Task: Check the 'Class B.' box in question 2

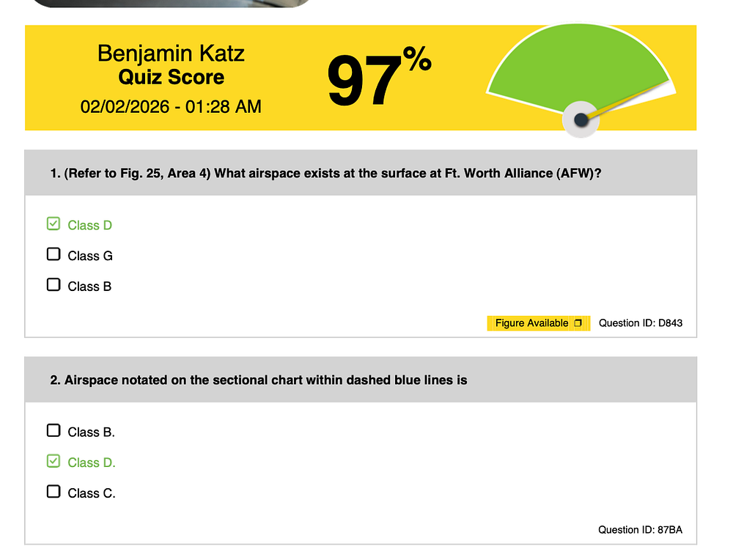Action: [x=54, y=431]
